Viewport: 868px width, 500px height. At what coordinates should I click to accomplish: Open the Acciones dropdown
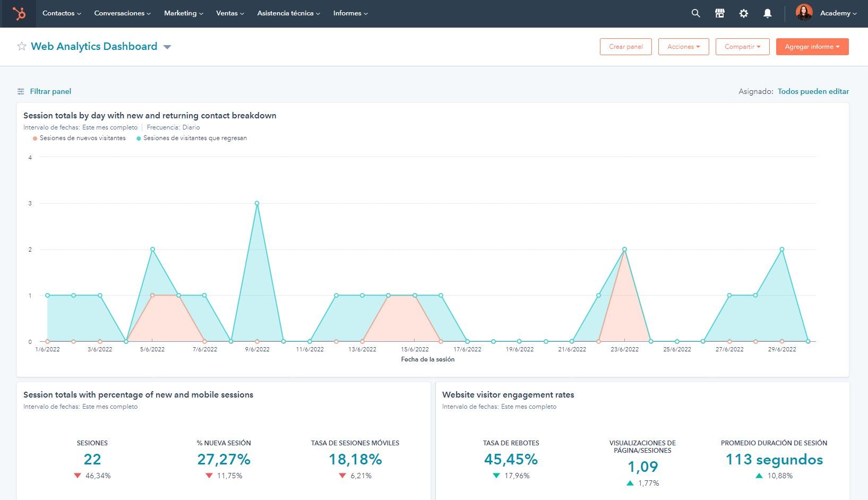683,47
